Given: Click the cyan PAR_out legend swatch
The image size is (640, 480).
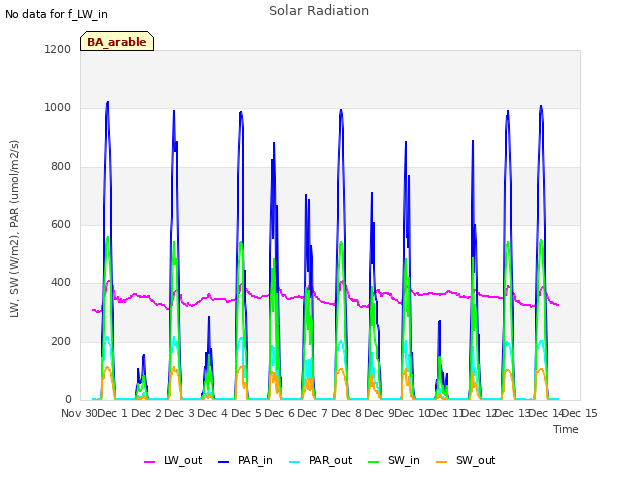Looking at the screenshot, I should (294, 462).
